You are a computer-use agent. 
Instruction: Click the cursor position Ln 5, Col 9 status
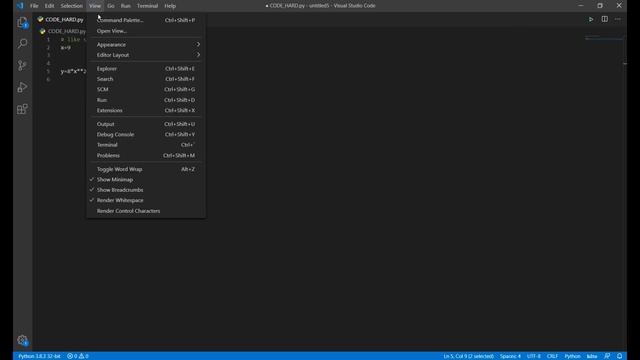tap(468, 356)
